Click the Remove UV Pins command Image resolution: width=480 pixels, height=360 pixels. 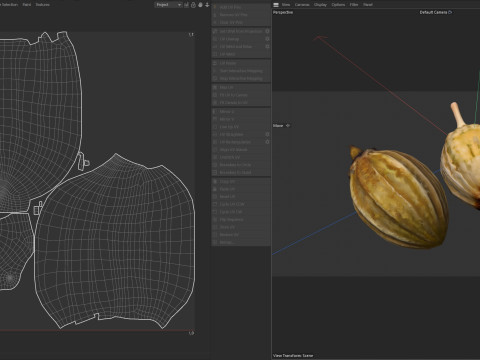(241, 15)
